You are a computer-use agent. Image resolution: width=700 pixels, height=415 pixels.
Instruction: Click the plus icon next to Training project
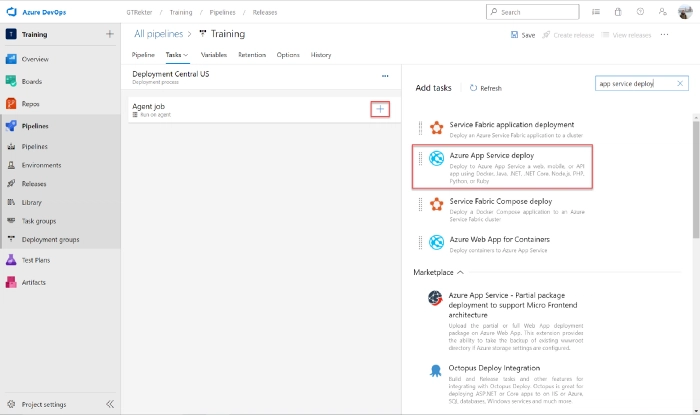[110, 34]
